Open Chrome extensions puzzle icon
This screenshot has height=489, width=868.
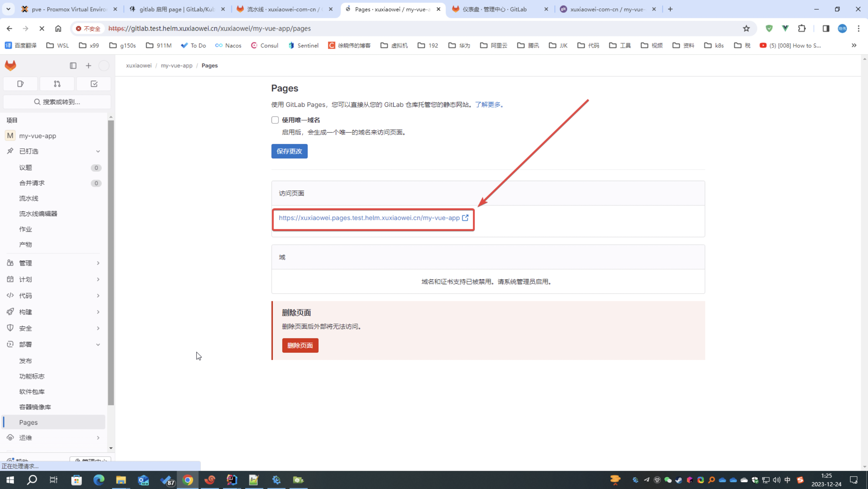point(802,29)
